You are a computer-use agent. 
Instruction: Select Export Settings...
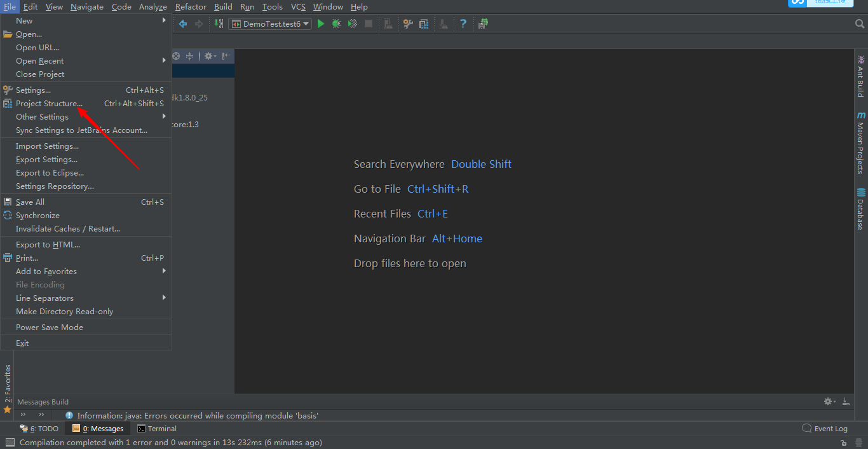pyautogui.click(x=86, y=159)
